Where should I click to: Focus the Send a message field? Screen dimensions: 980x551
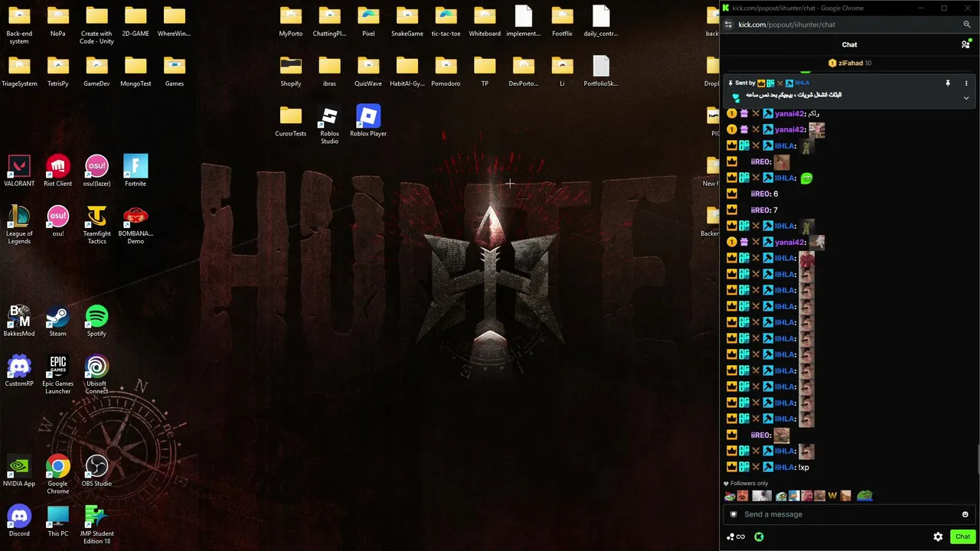(x=849, y=514)
